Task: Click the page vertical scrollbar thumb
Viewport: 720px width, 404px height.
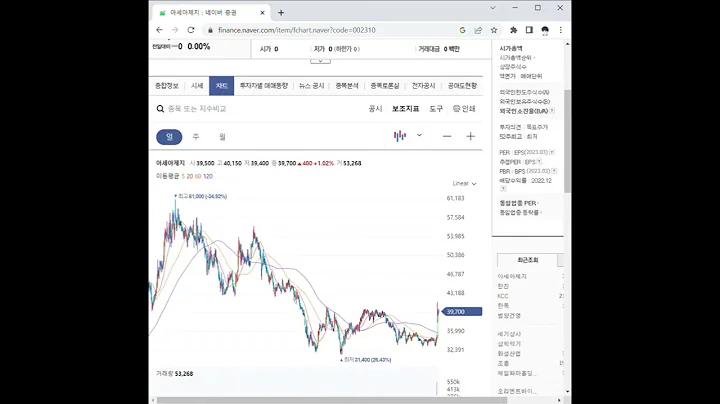Action: (x=568, y=141)
